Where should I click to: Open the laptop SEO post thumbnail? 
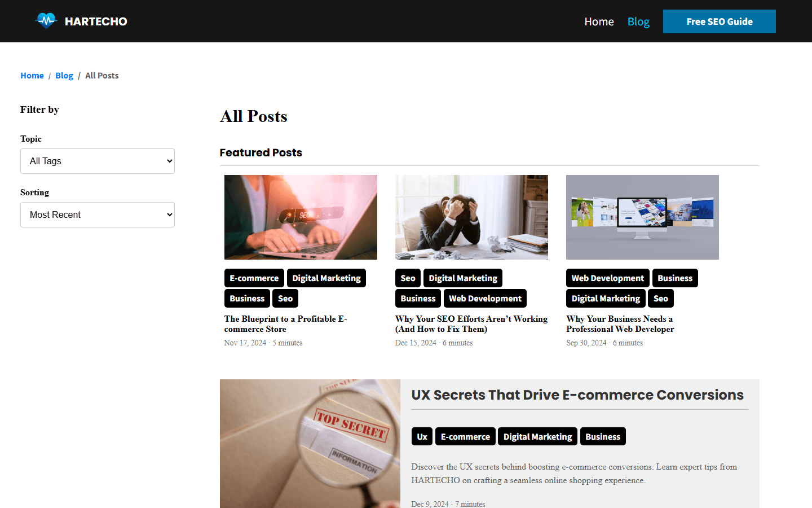click(x=301, y=217)
